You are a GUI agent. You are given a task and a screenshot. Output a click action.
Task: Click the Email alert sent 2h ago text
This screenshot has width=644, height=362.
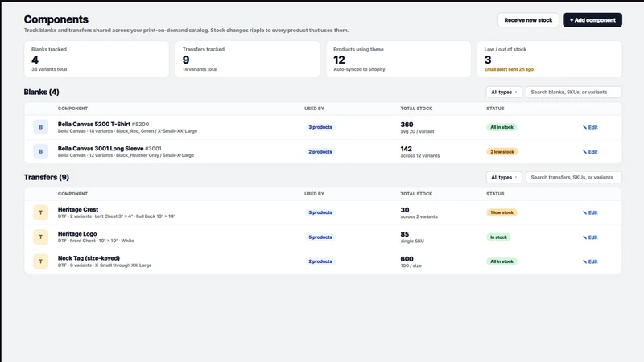click(509, 69)
